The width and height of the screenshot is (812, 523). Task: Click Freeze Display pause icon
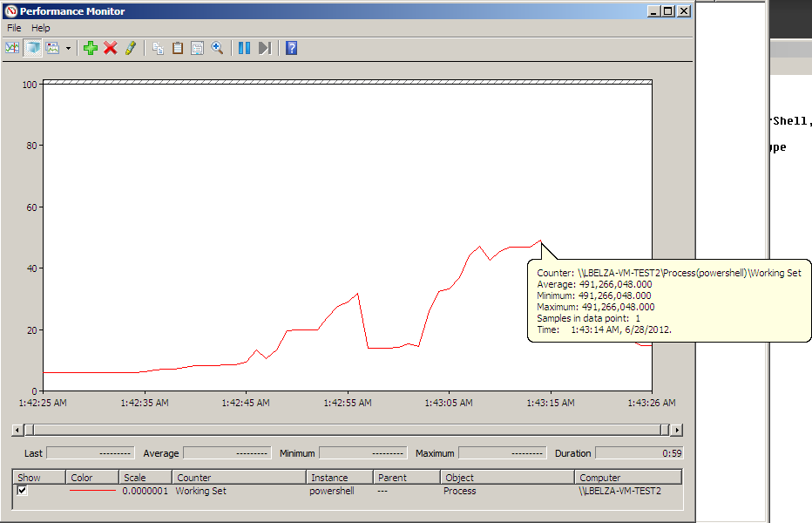[245, 48]
